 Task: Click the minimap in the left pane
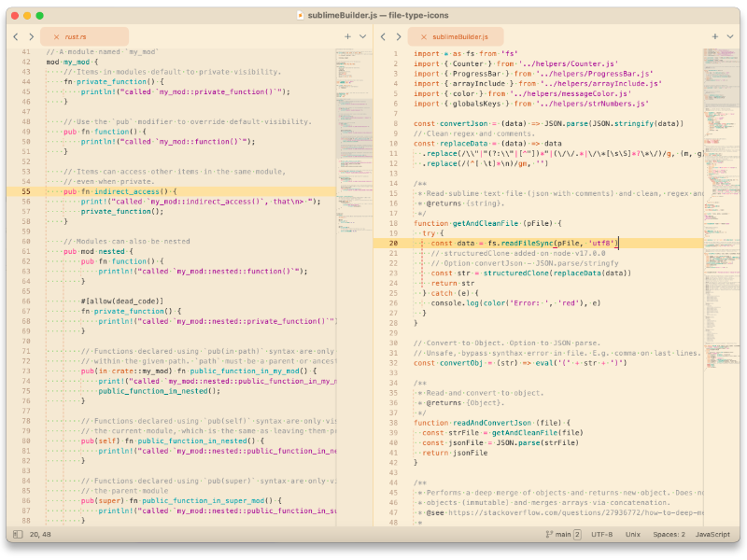point(353,140)
